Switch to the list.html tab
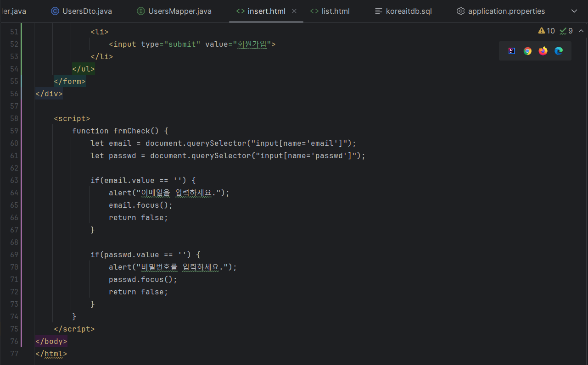Viewport: 588px width, 365px height. 330,11
